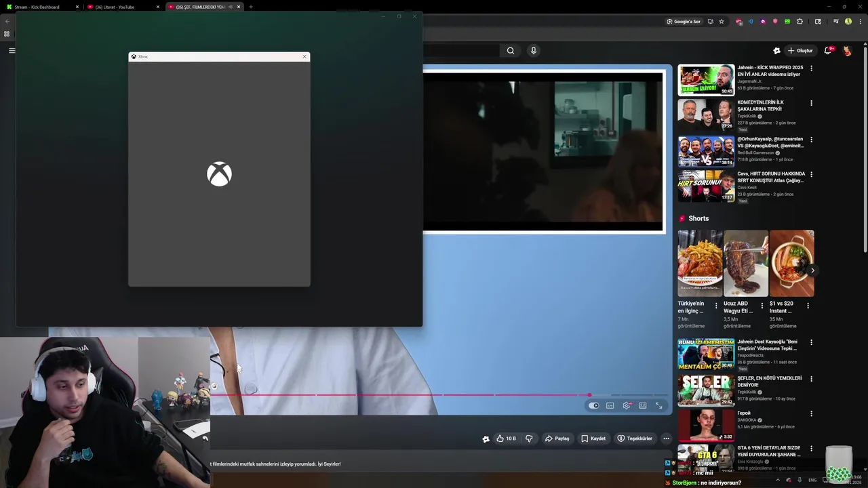The width and height of the screenshot is (868, 488).
Task: Open options for Ucuz ABD Wagyu short
Action: (762, 306)
